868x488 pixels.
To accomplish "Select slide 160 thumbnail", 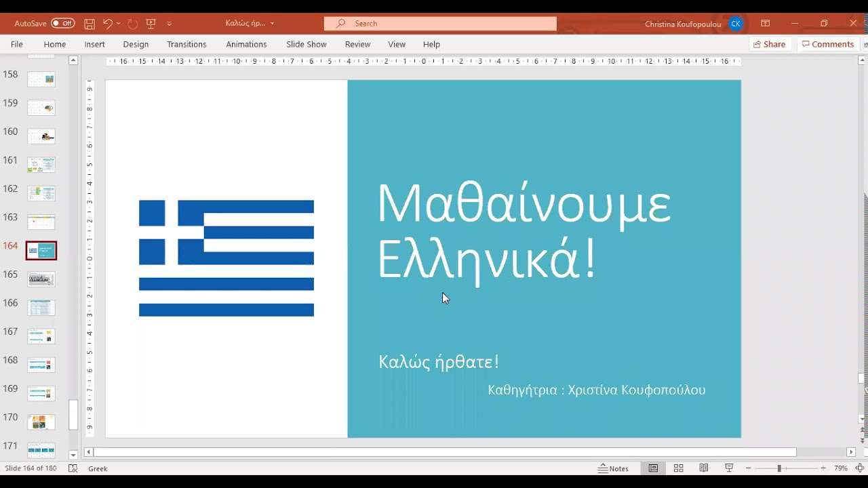I will point(41,136).
